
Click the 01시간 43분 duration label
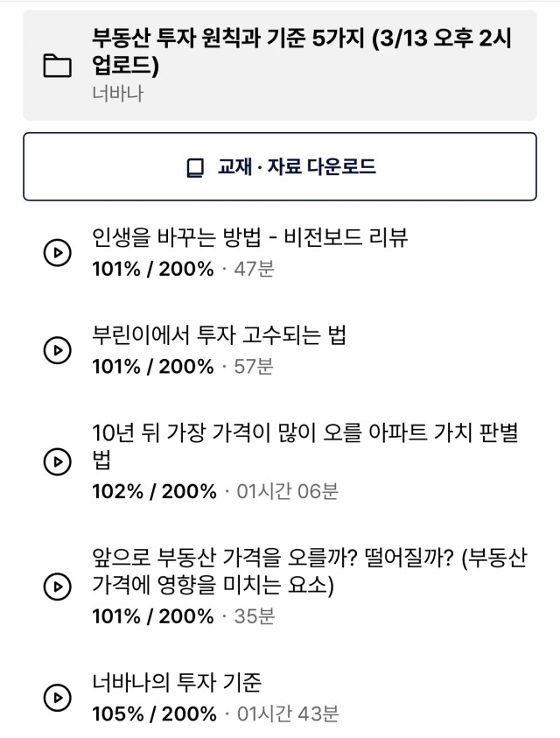point(288,714)
